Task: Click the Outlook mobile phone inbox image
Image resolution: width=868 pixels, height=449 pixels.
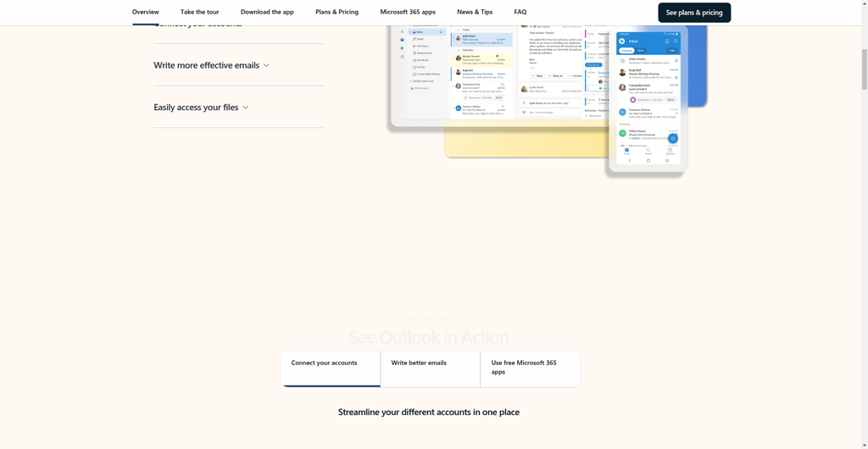Action: pyautogui.click(x=648, y=101)
